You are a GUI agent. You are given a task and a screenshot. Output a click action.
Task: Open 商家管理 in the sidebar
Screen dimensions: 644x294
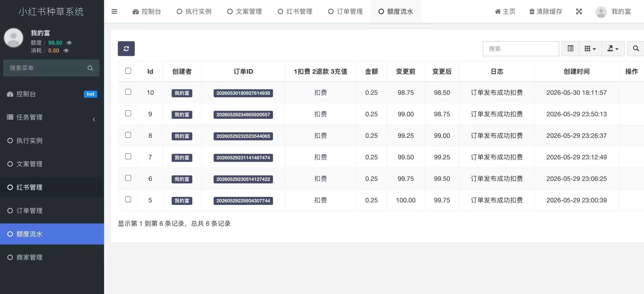(52, 257)
